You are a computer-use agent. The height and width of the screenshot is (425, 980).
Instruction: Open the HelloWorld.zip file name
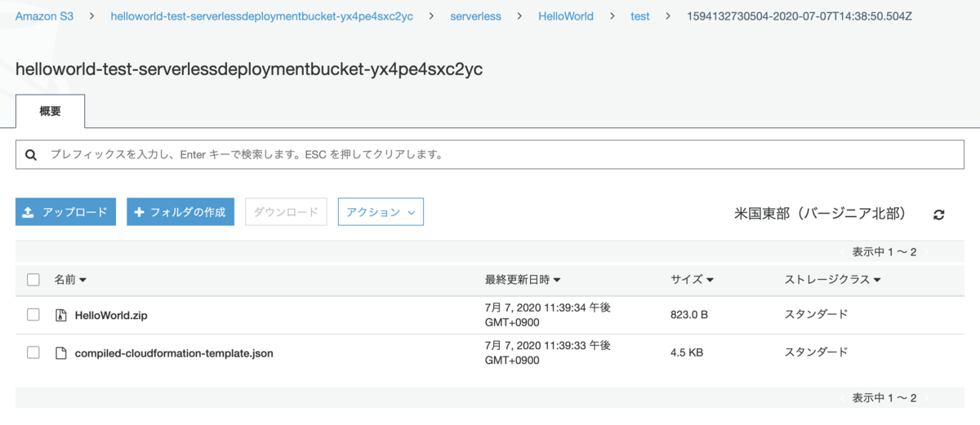(111, 315)
